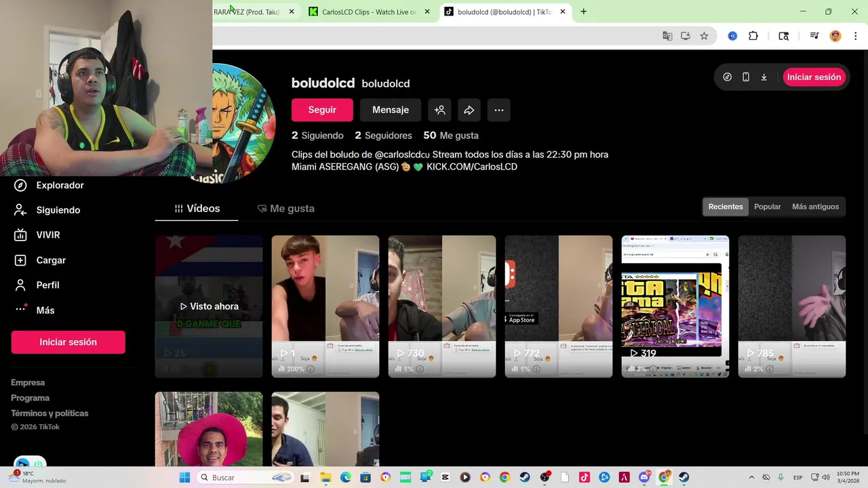
Task: Expand the Más options in sidebar
Action: (34, 310)
